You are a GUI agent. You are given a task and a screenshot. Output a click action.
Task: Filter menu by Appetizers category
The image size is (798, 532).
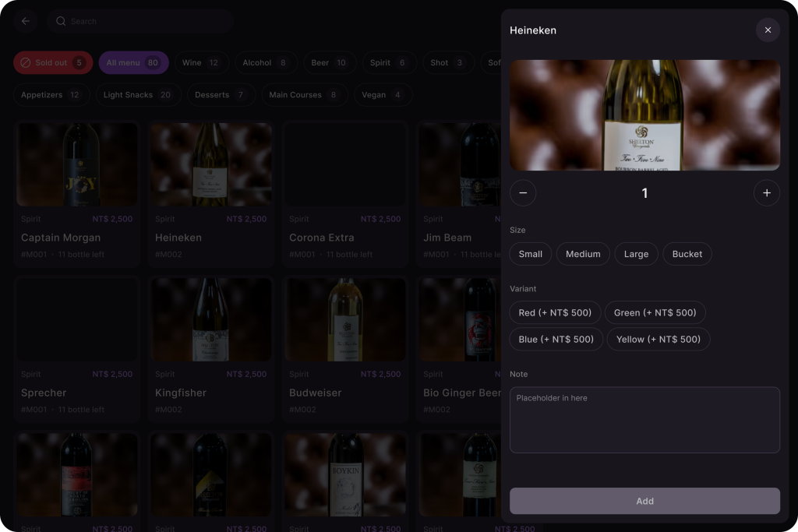[x=51, y=94]
